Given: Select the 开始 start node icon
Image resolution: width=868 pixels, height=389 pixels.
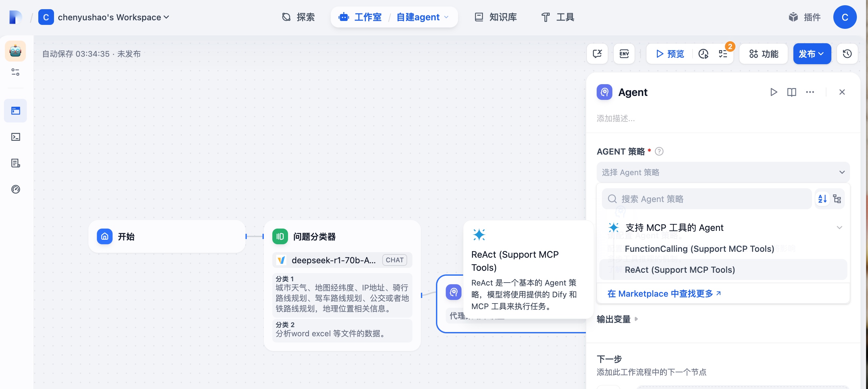Looking at the screenshot, I should [105, 236].
